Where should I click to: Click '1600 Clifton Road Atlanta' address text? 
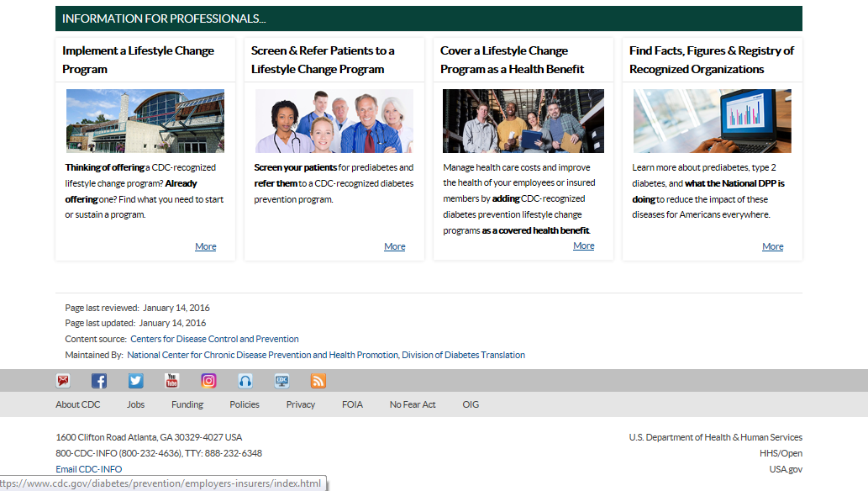(149, 437)
